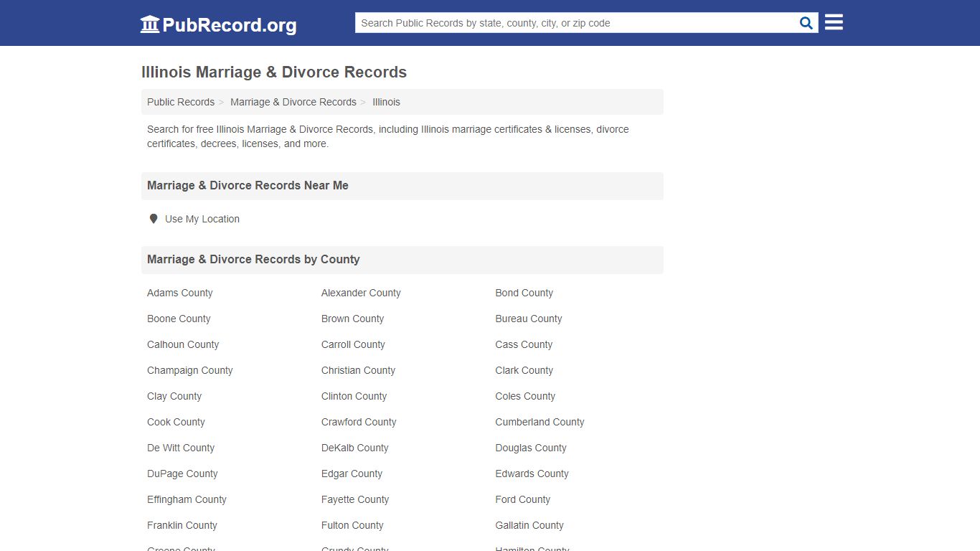980x551 pixels.
Task: Click the location pin icon
Action: [x=153, y=219]
